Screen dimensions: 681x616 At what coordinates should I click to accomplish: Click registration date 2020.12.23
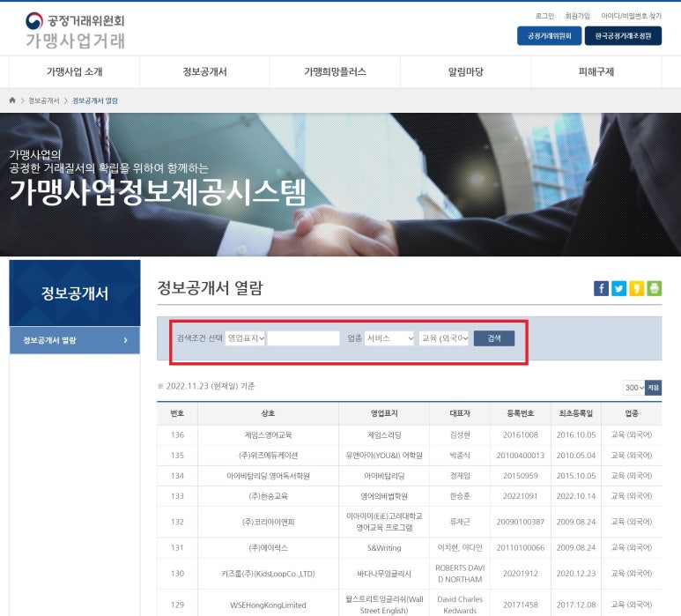coord(576,574)
